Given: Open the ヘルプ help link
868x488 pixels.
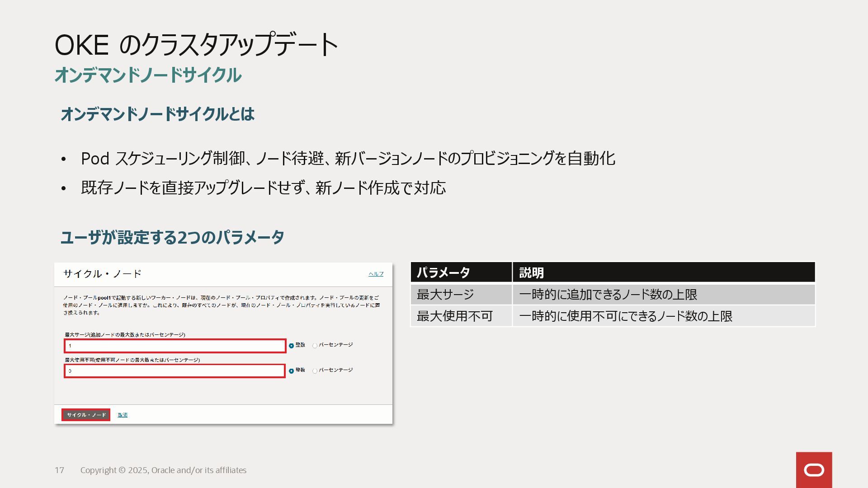Looking at the screenshot, I should click(x=376, y=274).
